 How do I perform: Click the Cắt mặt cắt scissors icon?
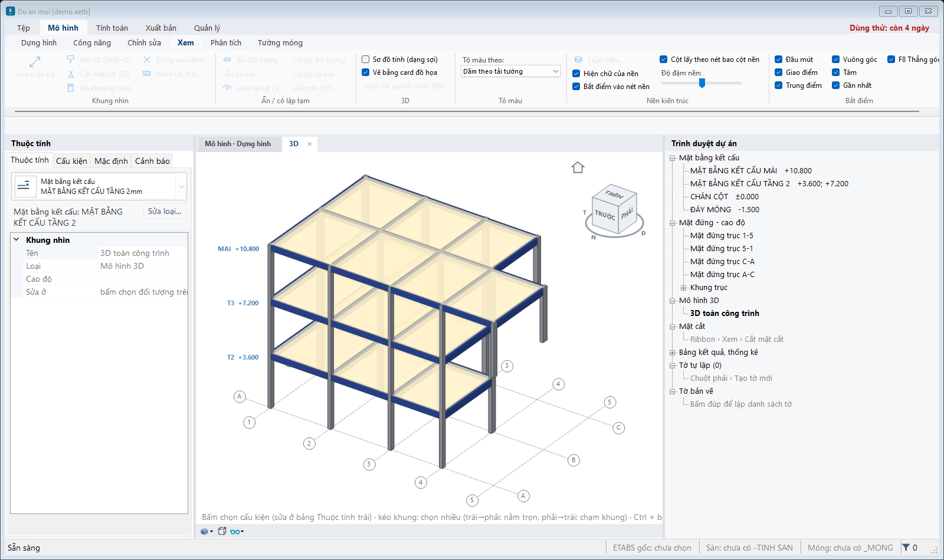(71, 74)
